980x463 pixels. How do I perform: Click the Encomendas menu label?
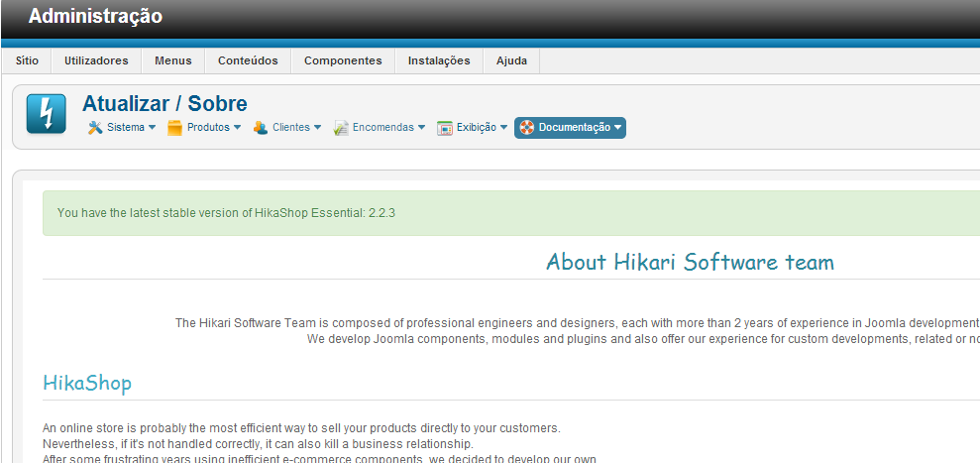click(x=383, y=128)
